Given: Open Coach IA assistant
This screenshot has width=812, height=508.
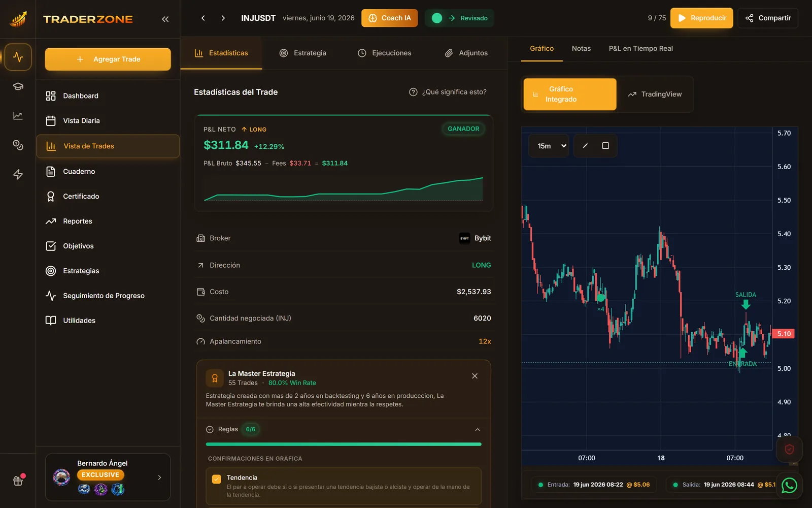Looking at the screenshot, I should pyautogui.click(x=389, y=18).
